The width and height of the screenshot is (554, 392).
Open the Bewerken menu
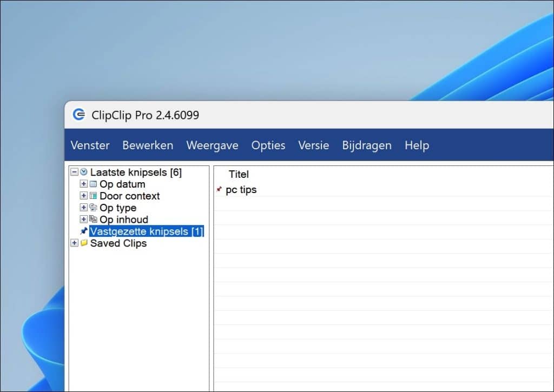pyautogui.click(x=148, y=145)
